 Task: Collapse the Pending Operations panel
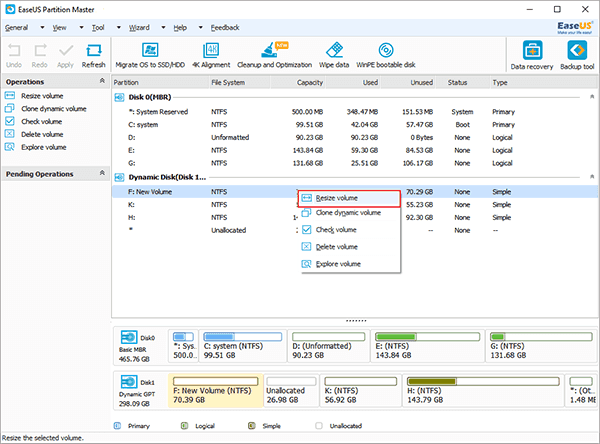point(102,173)
